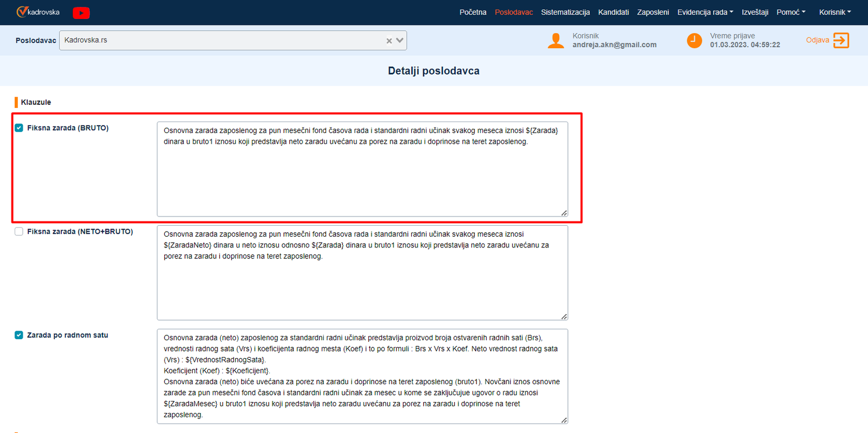Image resolution: width=868 pixels, height=433 pixels.
Task: Enable the Fiksna zarada (NETO+BRUTO) checkbox
Action: coord(19,232)
